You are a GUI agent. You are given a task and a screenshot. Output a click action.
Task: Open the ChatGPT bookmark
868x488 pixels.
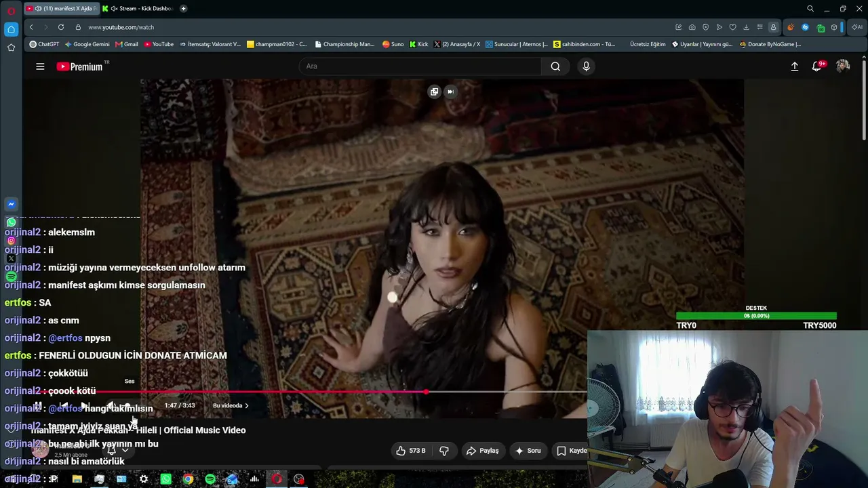tap(44, 44)
